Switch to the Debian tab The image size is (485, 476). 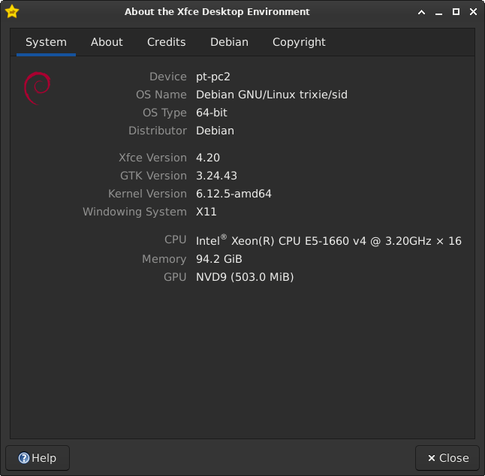point(229,42)
